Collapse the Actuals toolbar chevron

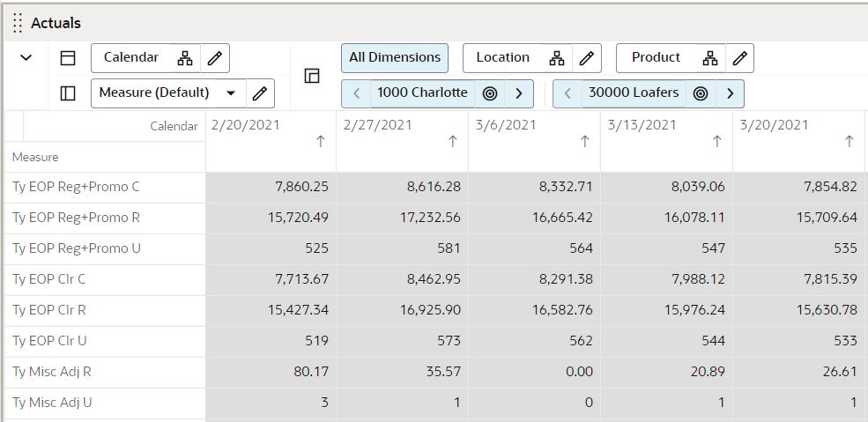tap(26, 57)
